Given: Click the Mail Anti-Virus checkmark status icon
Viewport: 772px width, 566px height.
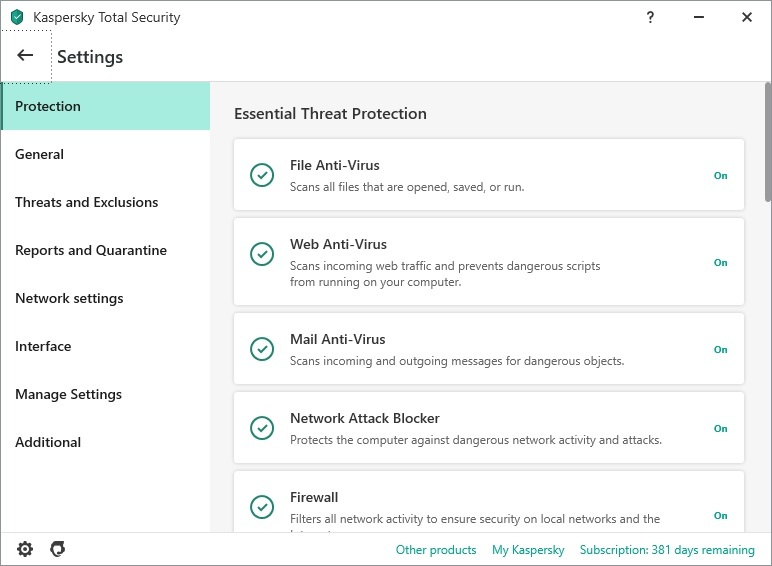Looking at the screenshot, I should coord(262,349).
